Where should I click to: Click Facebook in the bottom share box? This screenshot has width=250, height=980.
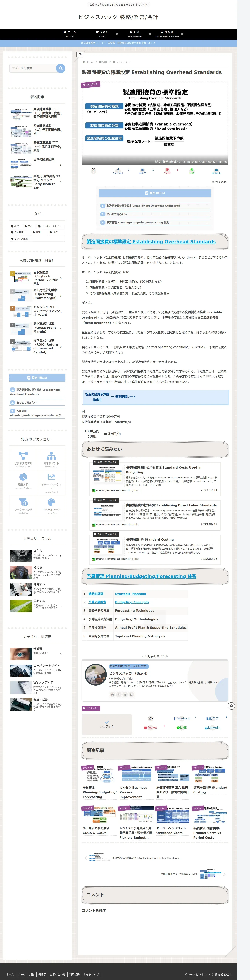182,718
